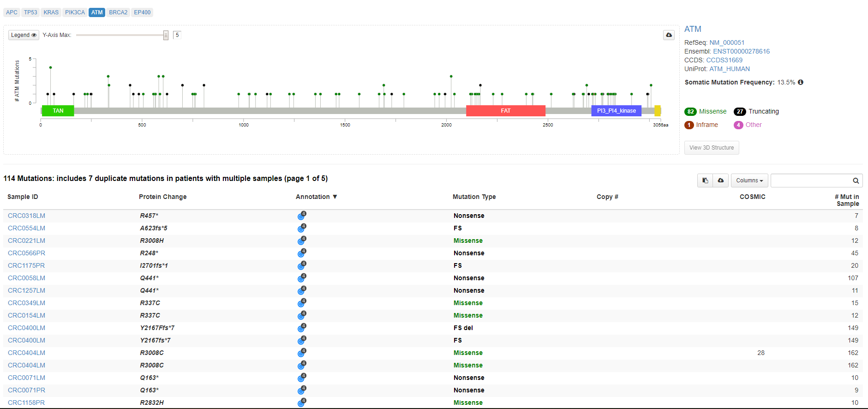Switch to the TP53 gene tab
Screen dimensions: 868x409
30,12
